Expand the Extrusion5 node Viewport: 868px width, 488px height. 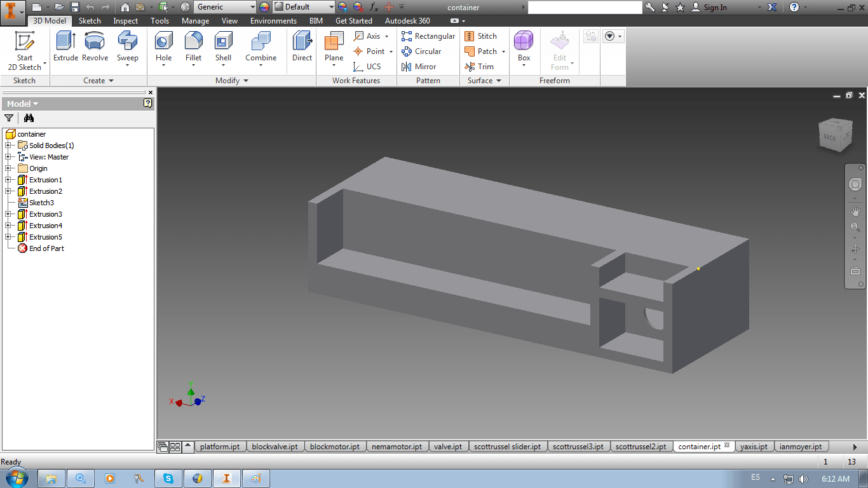(8, 237)
